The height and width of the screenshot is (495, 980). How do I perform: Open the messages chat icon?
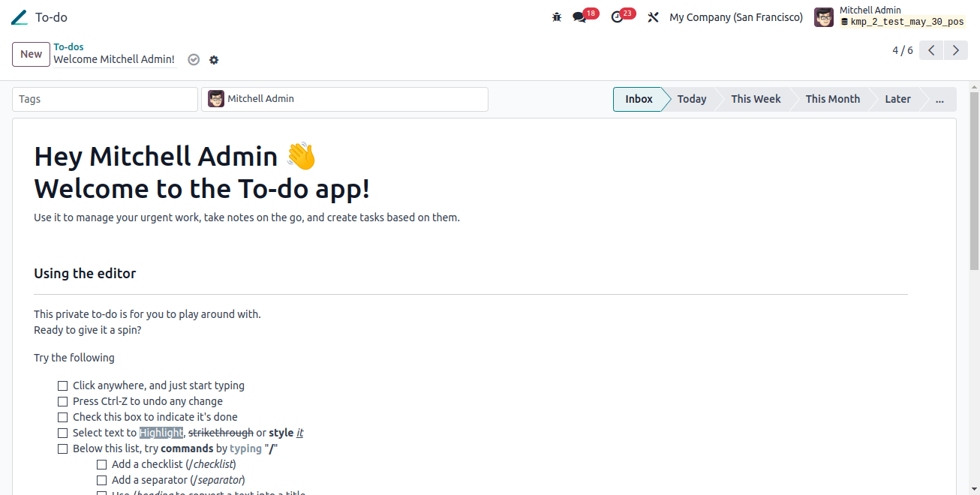(x=579, y=17)
